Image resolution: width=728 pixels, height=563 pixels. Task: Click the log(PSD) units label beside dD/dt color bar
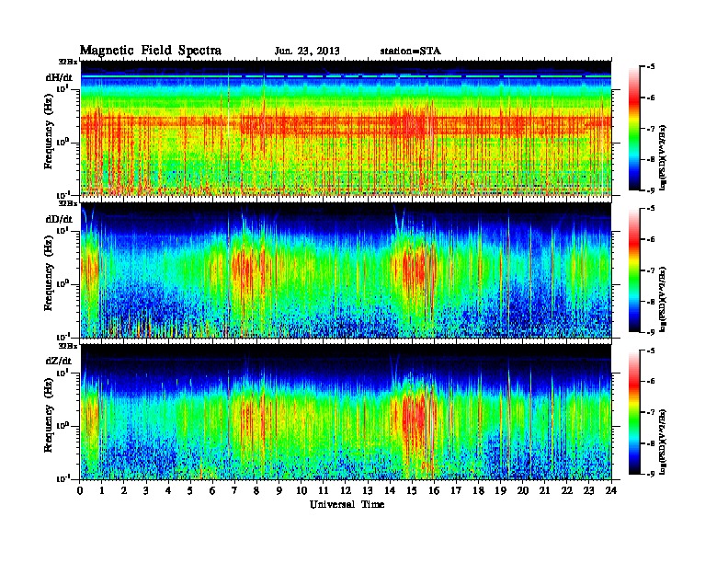tap(663, 299)
